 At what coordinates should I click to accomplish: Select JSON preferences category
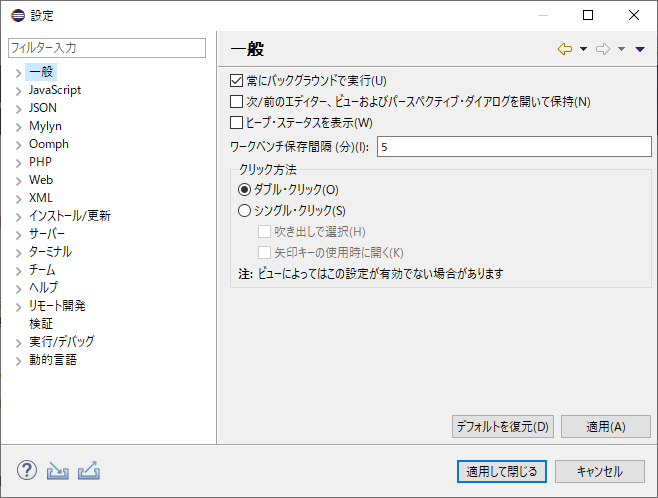[x=43, y=108]
